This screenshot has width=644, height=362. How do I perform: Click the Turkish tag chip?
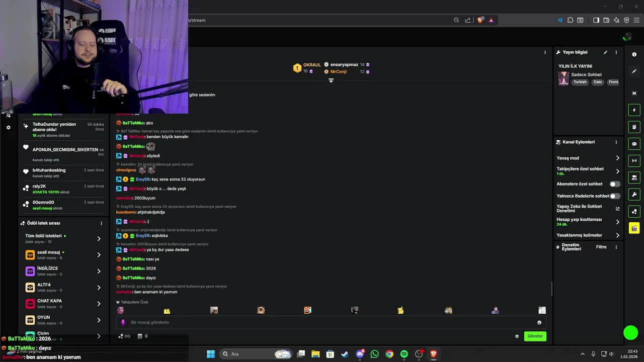click(x=580, y=82)
